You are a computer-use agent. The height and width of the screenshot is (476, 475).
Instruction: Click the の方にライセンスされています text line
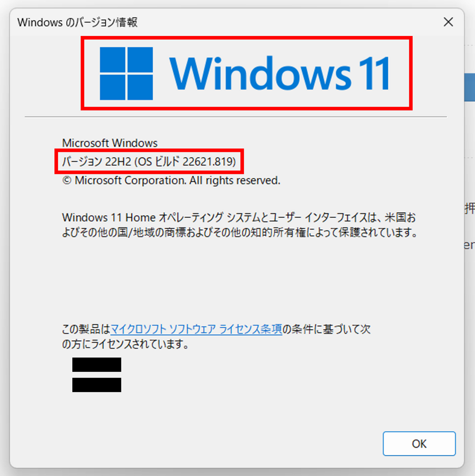[126, 344]
